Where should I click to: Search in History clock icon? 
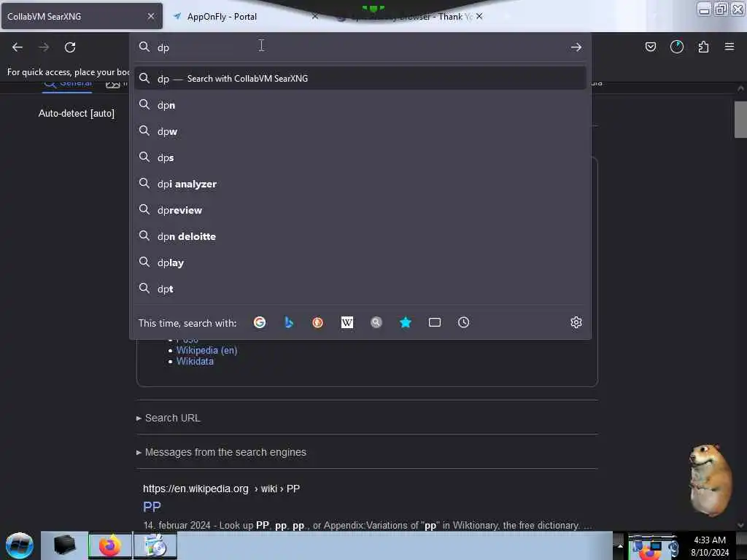point(463,322)
